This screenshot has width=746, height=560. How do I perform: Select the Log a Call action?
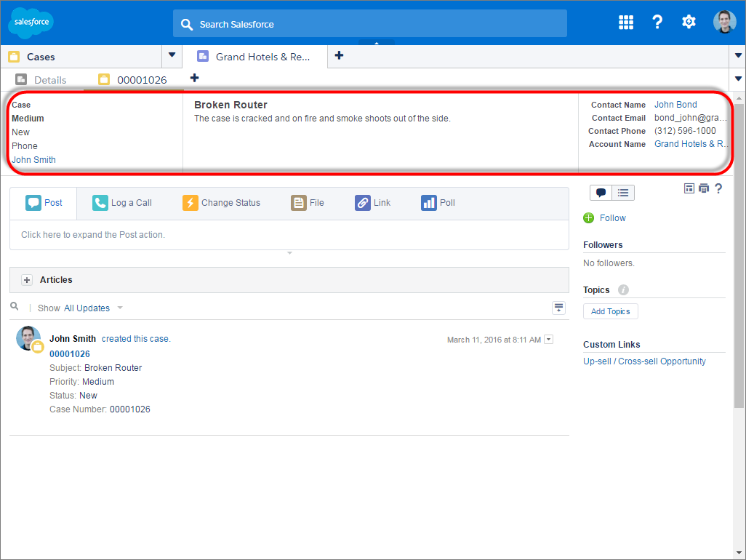pyautogui.click(x=122, y=203)
